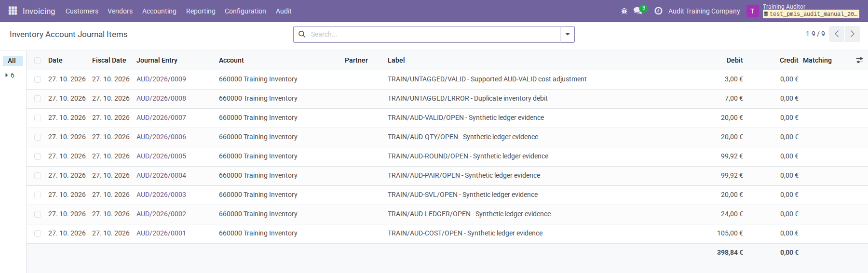Toggle the select-all header checkbox

pos(38,60)
